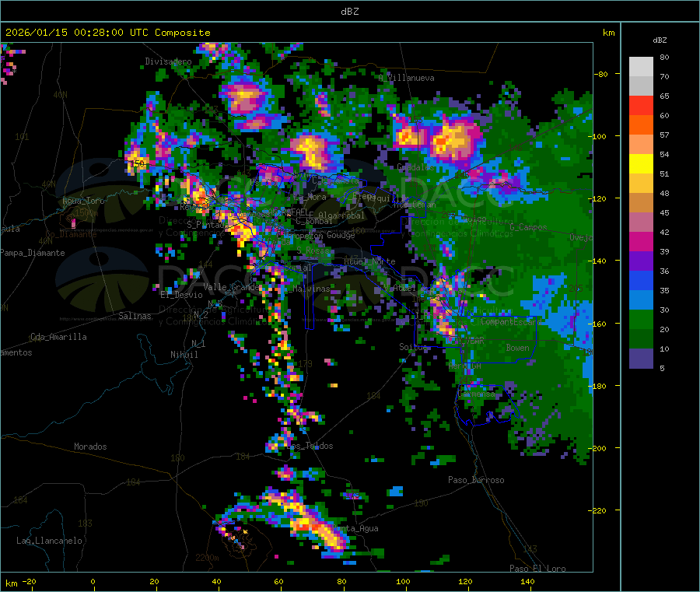Screen dimensions: 700x592
Task: Click the Lag.Llancanelo map label
Action: click(x=49, y=541)
